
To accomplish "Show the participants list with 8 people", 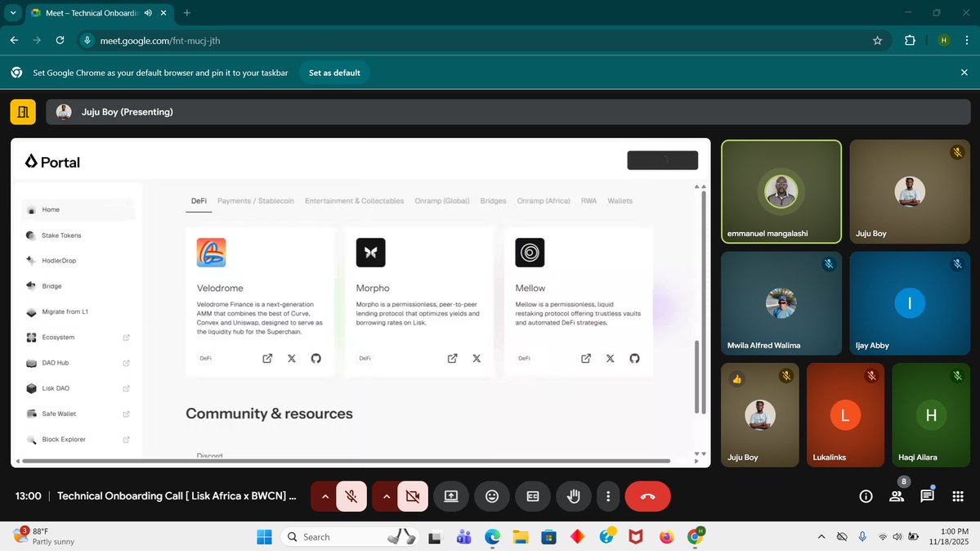I will (x=896, y=495).
